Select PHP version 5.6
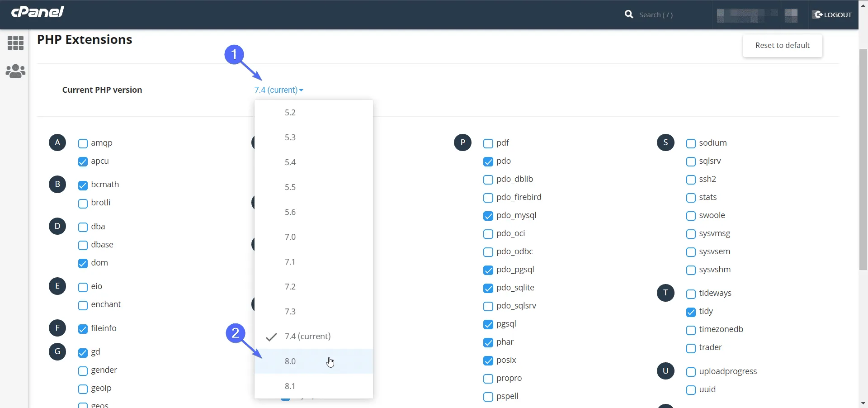Screen dimensions: 868x408 click(314, 212)
